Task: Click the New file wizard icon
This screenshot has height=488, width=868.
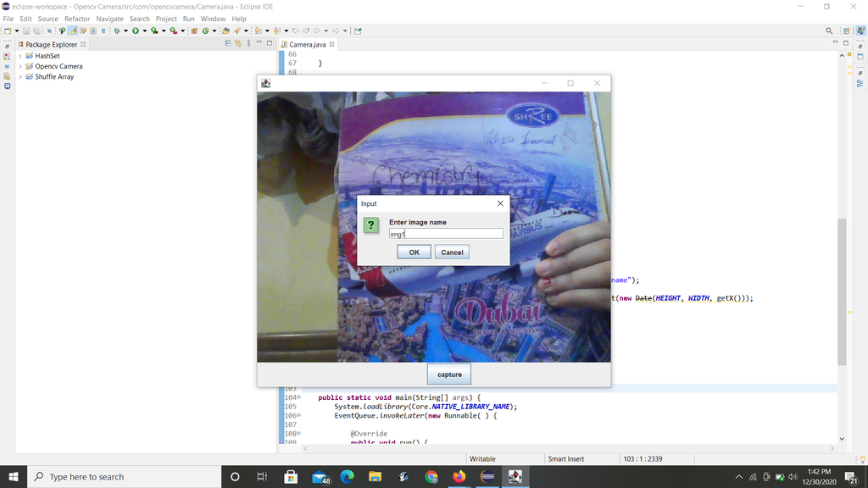Action: point(8,31)
